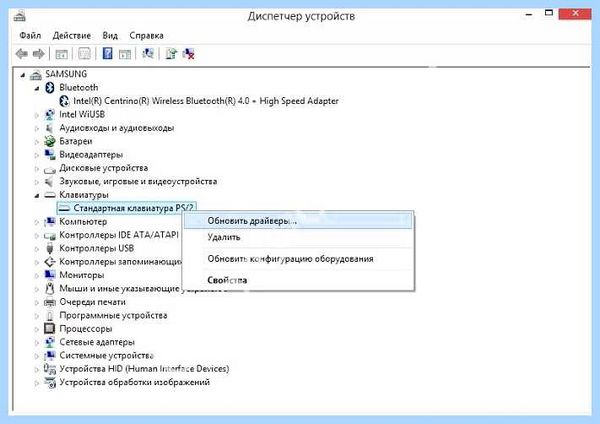Click the blue Help toolbar icon
600x424 pixels.
coord(108,54)
